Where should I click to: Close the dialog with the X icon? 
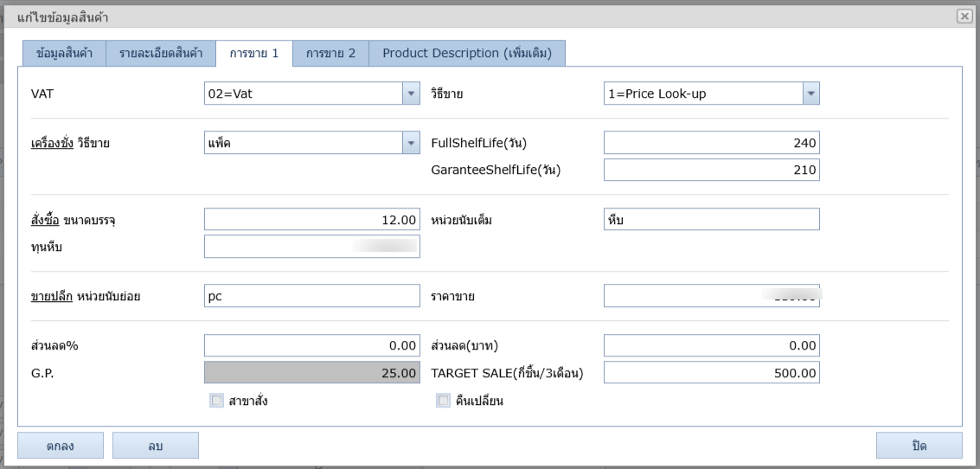point(964,16)
